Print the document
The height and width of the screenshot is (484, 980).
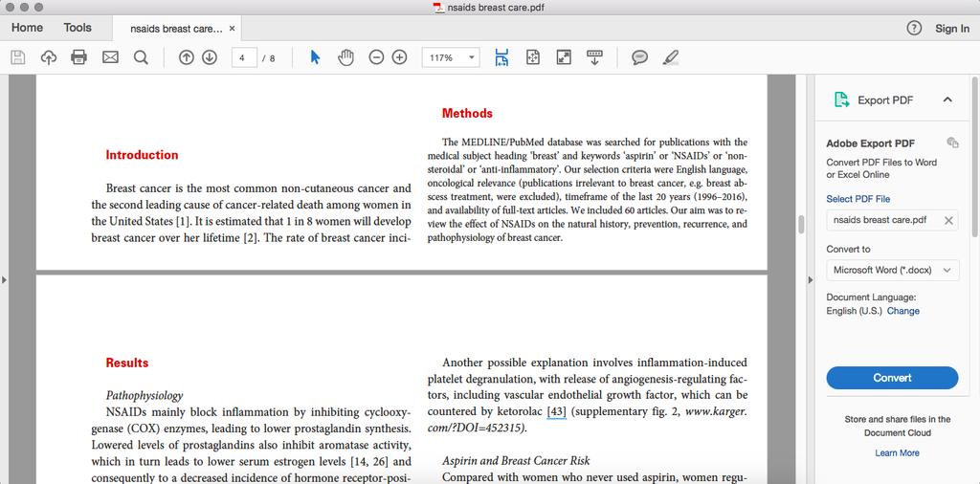pos(78,57)
